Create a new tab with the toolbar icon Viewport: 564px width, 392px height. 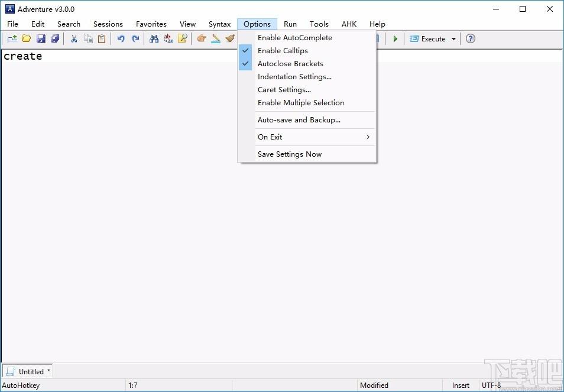[x=12, y=38]
